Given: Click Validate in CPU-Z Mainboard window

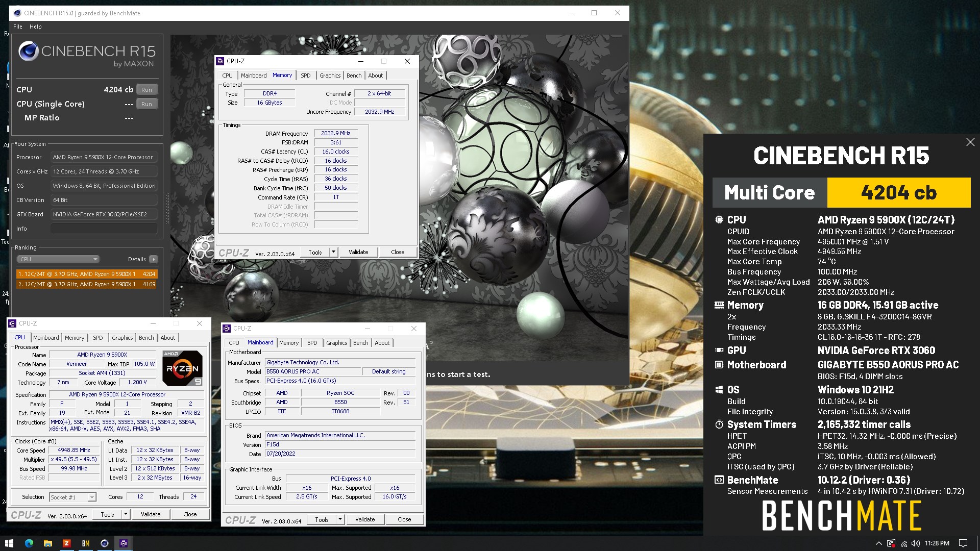Looking at the screenshot, I should click(x=365, y=519).
